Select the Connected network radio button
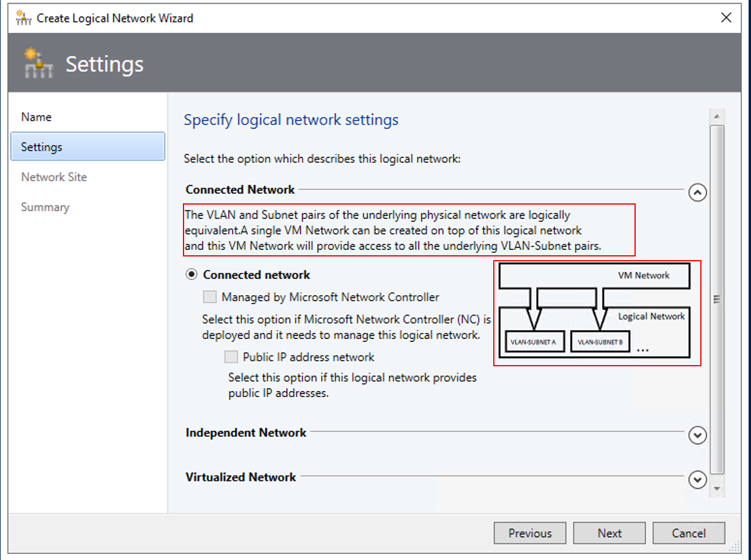The width and height of the screenshot is (751, 560). coord(191,275)
